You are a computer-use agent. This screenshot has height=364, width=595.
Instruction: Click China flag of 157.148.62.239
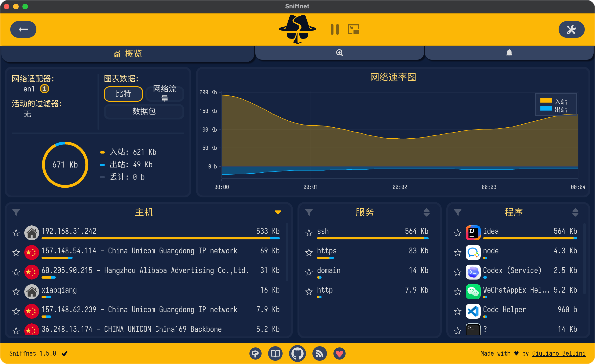pos(32,311)
